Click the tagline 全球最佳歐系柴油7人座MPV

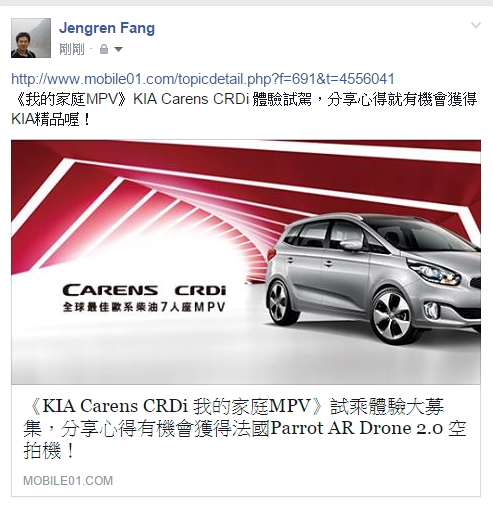tap(144, 307)
